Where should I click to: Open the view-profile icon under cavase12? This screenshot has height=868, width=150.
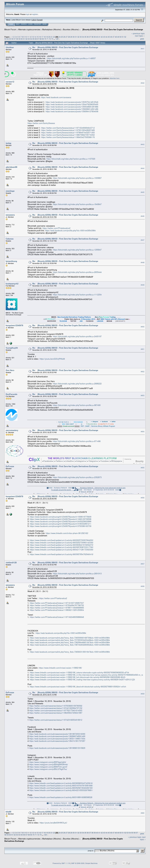7,99
